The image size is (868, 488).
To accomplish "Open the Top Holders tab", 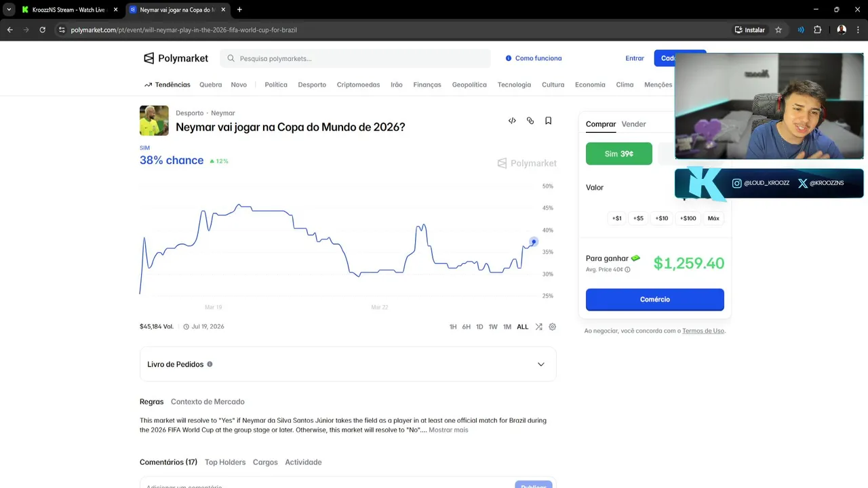I will pyautogui.click(x=225, y=462).
